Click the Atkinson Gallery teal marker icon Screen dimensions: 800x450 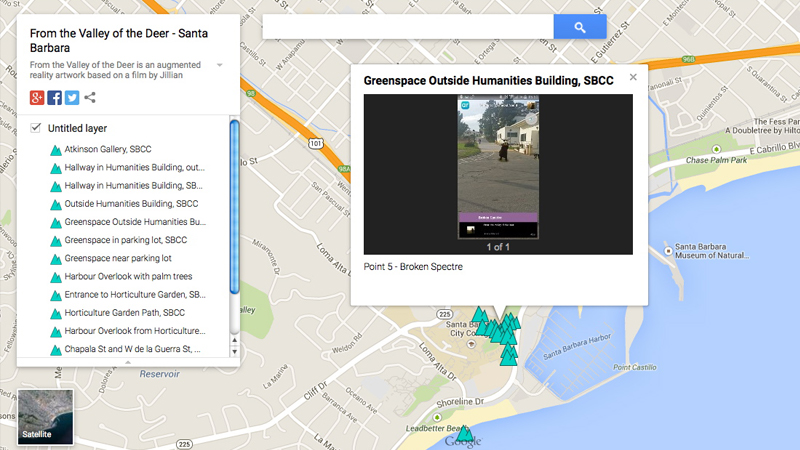click(x=56, y=149)
